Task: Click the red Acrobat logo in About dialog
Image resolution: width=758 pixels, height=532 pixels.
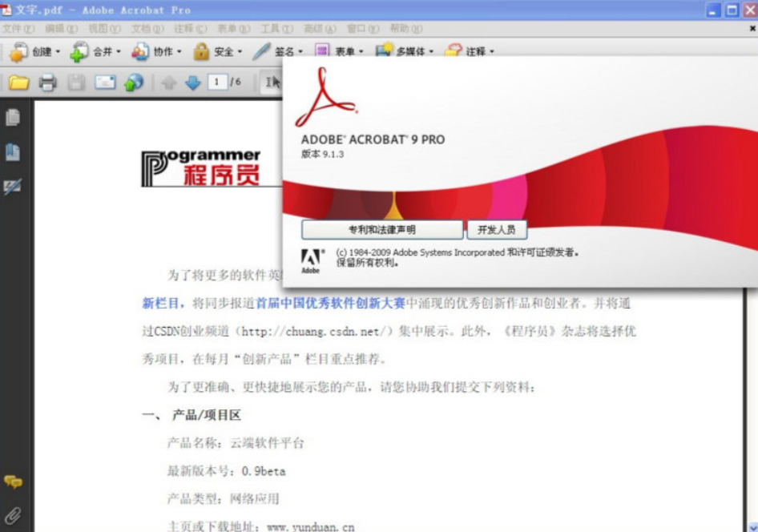Action: pos(326,97)
